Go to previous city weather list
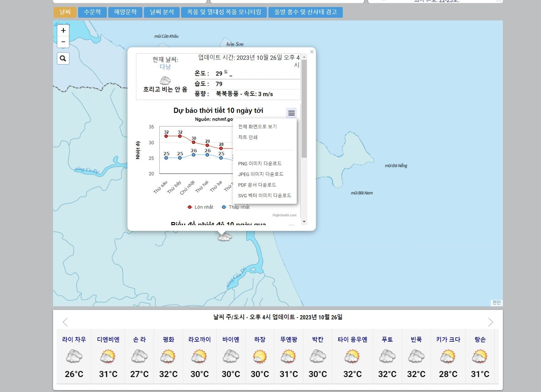The image size is (541, 392). [65, 322]
